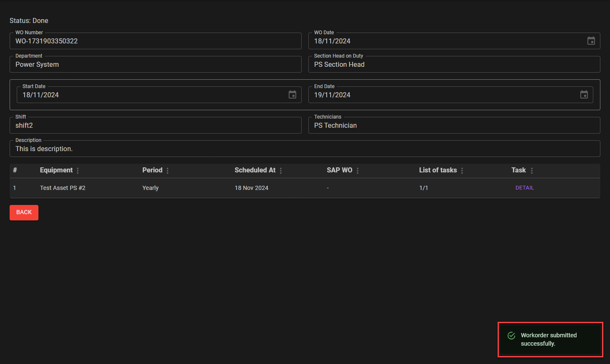Image resolution: width=610 pixels, height=364 pixels.
Task: Open Task column options menu
Action: tap(531, 171)
